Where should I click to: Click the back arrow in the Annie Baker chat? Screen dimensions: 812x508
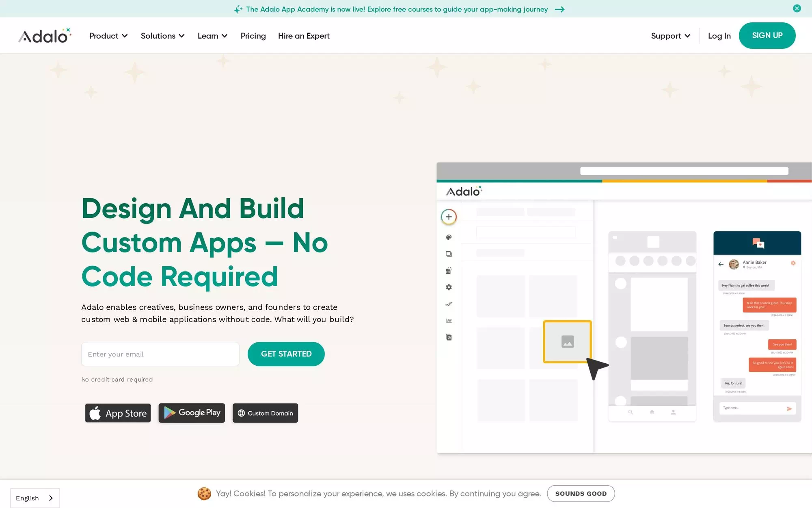click(x=721, y=264)
